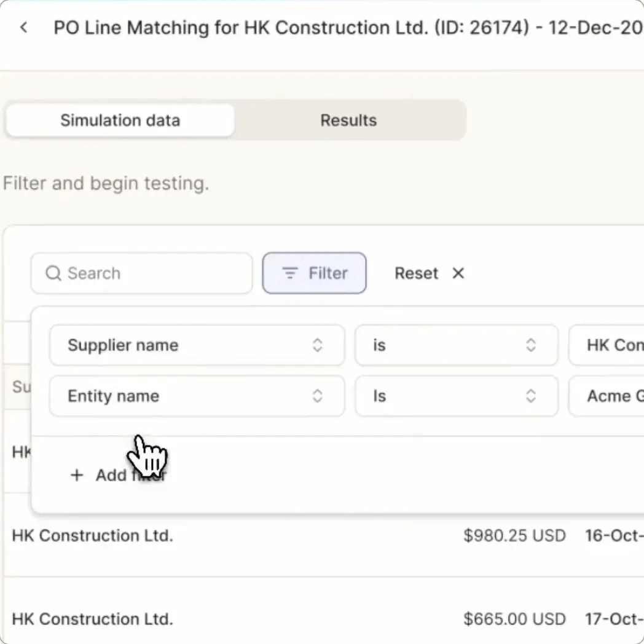The image size is (644, 644).
Task: Toggle the Filter button
Action: pyautogui.click(x=315, y=273)
